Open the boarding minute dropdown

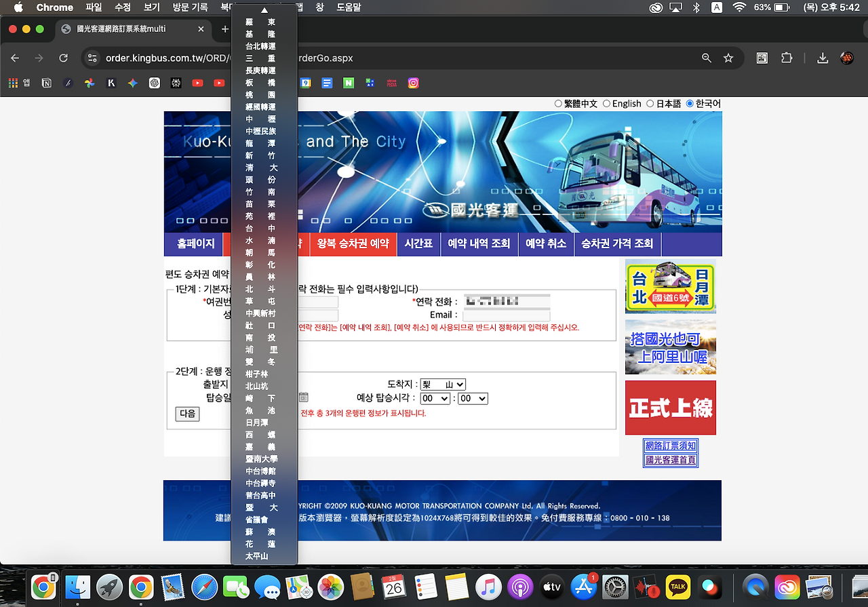[x=473, y=398]
